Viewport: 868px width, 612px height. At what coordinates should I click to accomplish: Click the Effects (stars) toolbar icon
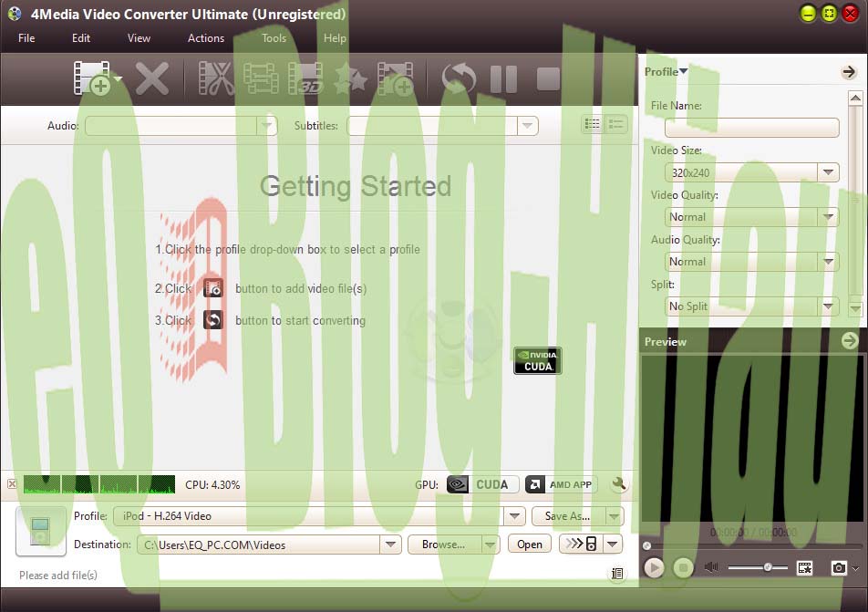point(350,78)
